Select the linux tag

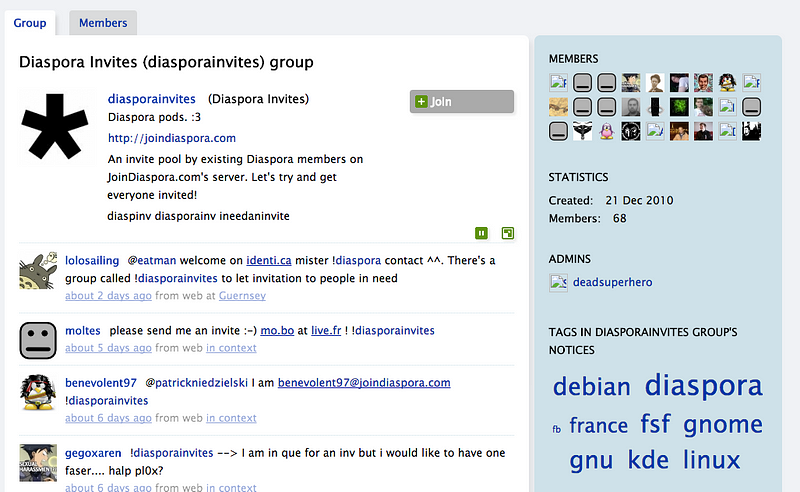coord(712,459)
